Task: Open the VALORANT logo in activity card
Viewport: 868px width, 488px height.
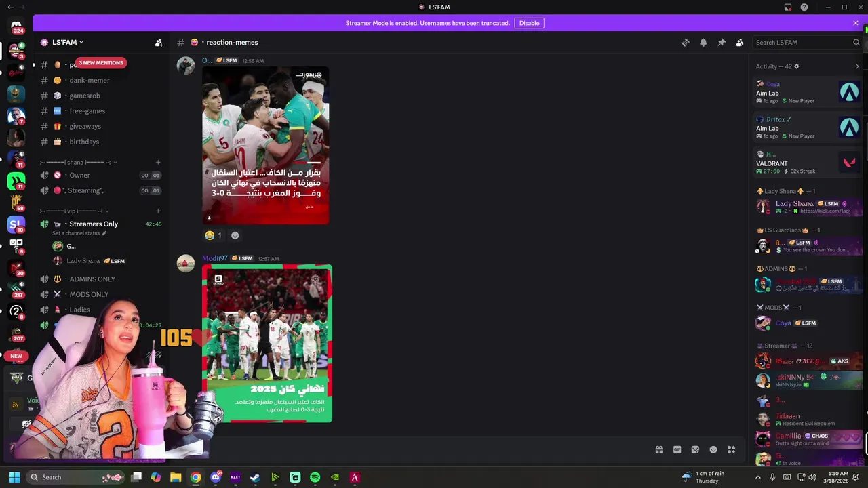Action: click(849, 162)
